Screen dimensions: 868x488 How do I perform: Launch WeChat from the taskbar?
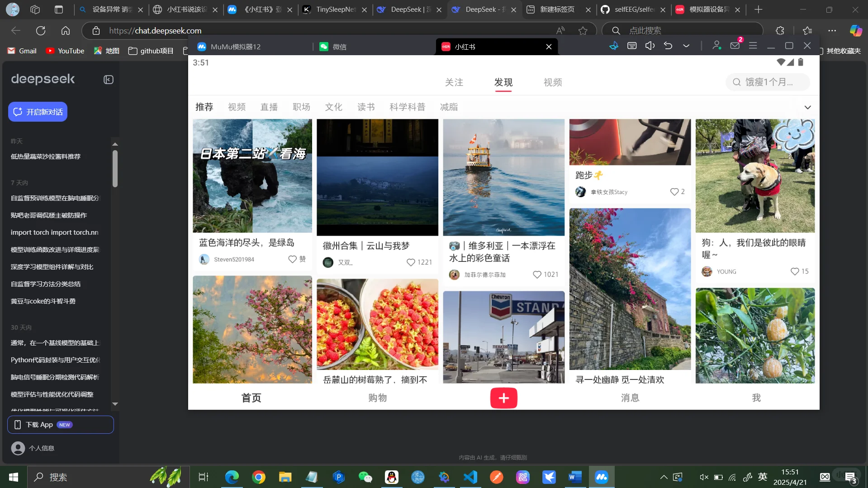(365, 477)
